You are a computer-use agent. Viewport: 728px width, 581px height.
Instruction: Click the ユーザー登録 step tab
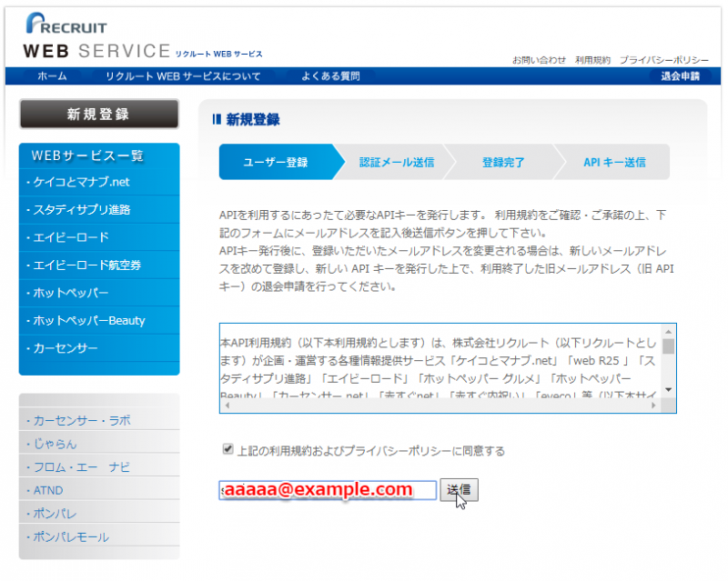(x=275, y=163)
